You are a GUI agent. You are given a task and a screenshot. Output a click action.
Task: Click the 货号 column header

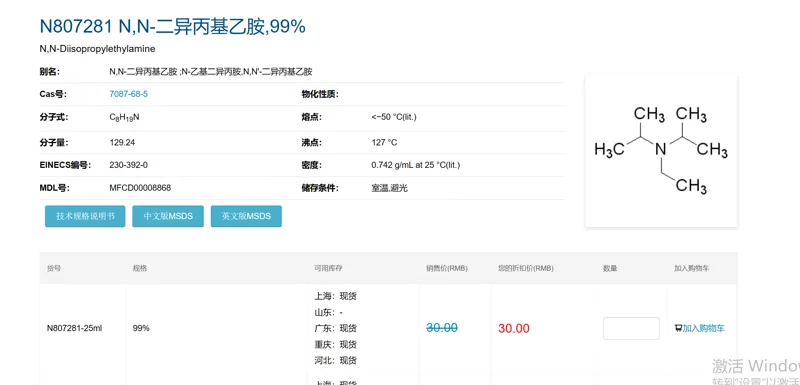coord(54,268)
